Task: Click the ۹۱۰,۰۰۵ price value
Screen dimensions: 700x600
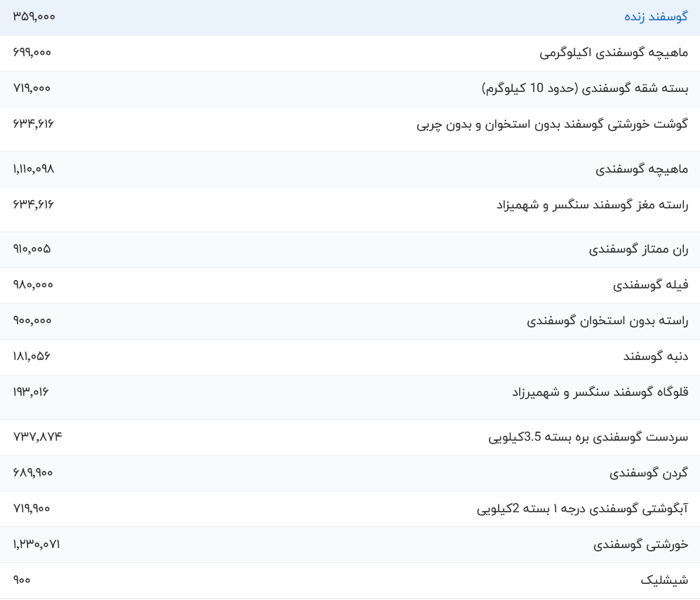Action: [x=32, y=249]
